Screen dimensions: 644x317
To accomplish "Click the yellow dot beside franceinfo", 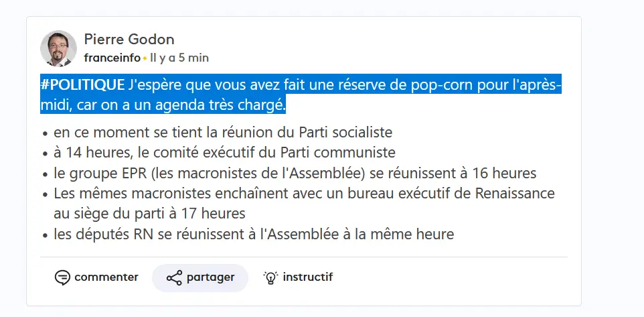I will pos(145,58).
